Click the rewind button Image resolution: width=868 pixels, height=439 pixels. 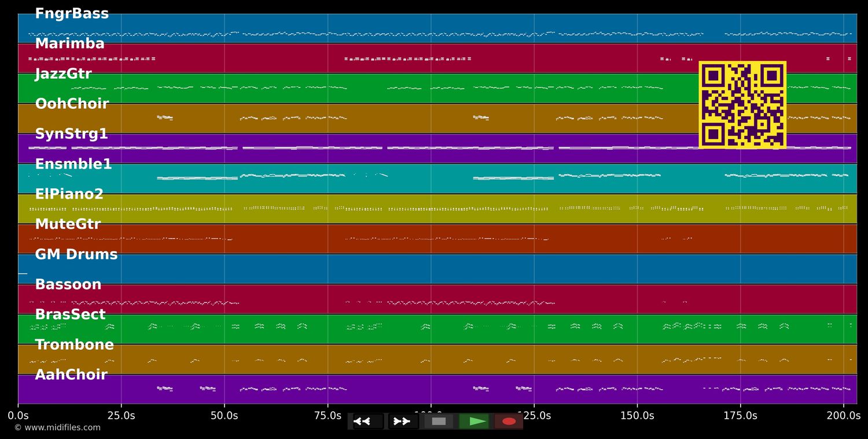[x=367, y=421]
